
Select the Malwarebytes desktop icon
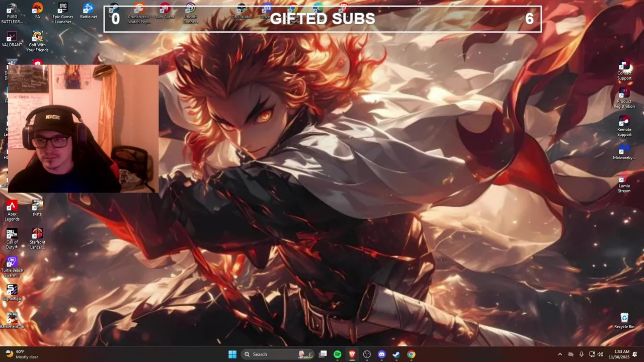click(624, 152)
